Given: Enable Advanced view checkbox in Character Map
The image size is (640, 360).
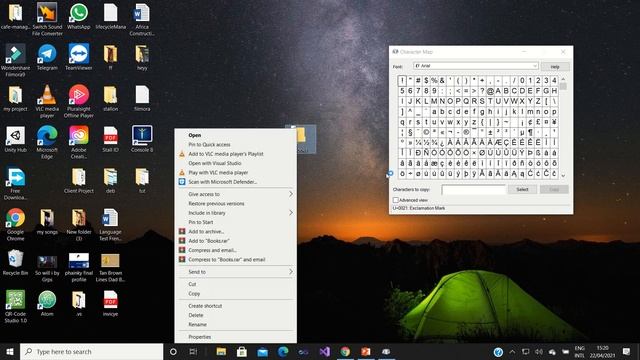Looking at the screenshot, I should (x=396, y=200).
